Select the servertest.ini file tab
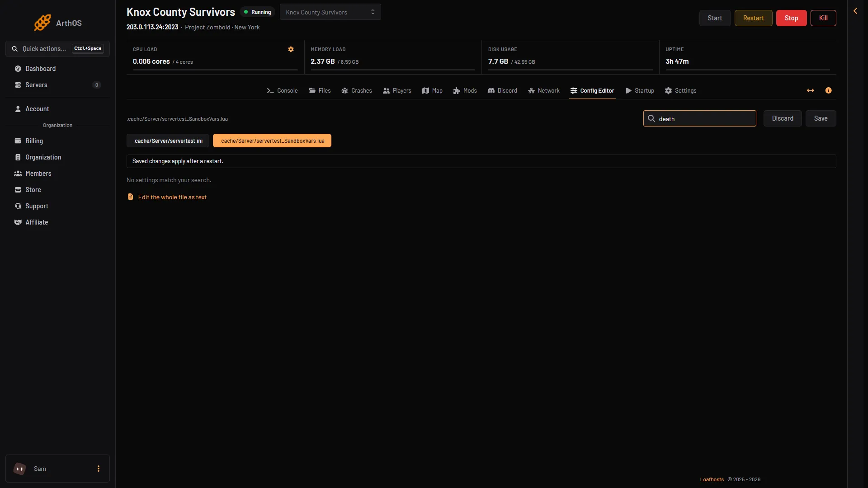Viewport: 868px width, 488px height. pyautogui.click(x=168, y=141)
